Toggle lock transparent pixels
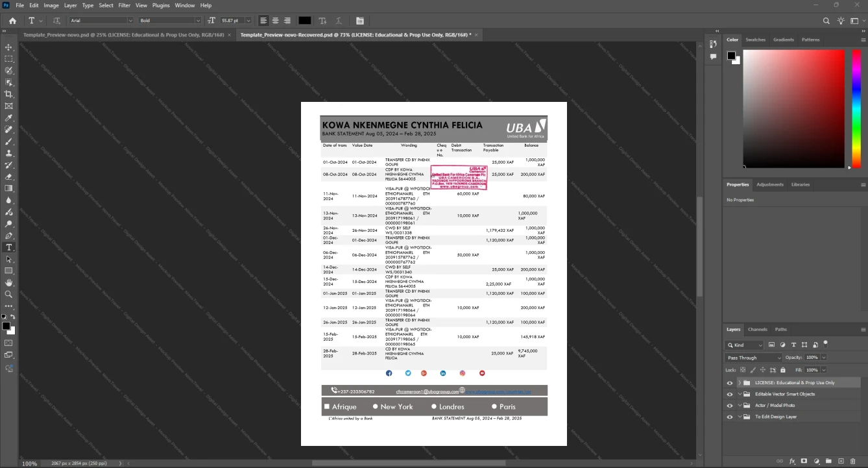Screen dimensions: 868x468 pos(743,370)
